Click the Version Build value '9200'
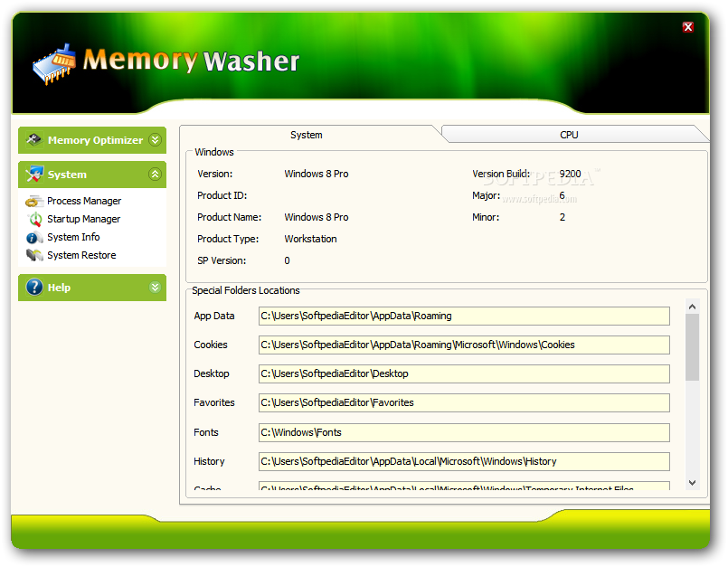728x567 pixels. coord(570,174)
